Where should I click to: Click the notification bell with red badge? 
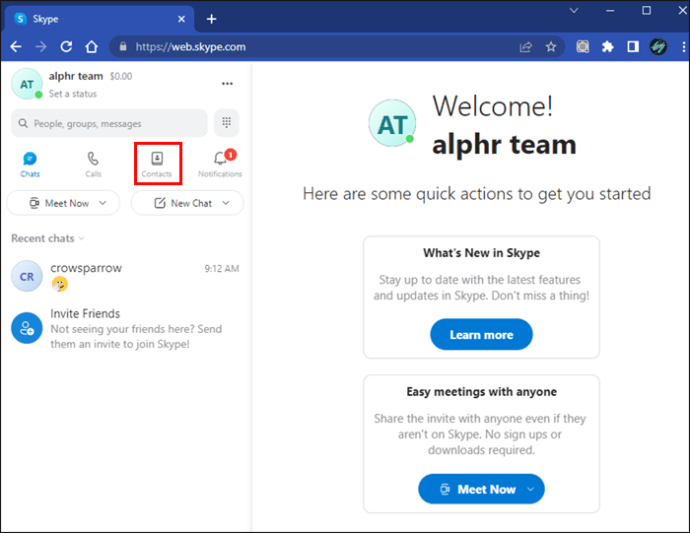[x=224, y=157]
